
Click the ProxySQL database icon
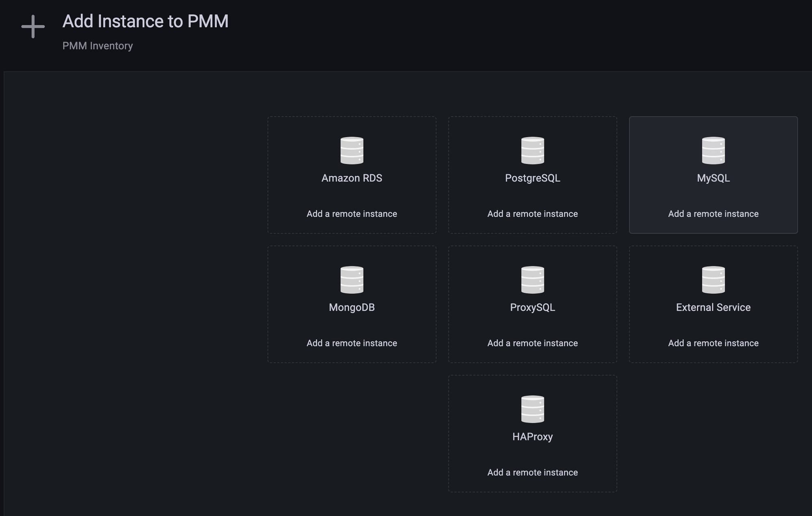(x=532, y=280)
